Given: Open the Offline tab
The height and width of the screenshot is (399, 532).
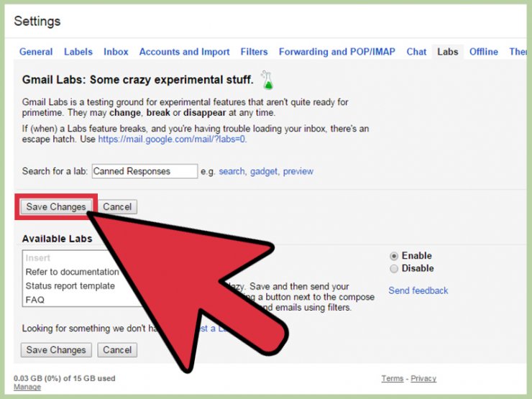Looking at the screenshot, I should (x=484, y=52).
